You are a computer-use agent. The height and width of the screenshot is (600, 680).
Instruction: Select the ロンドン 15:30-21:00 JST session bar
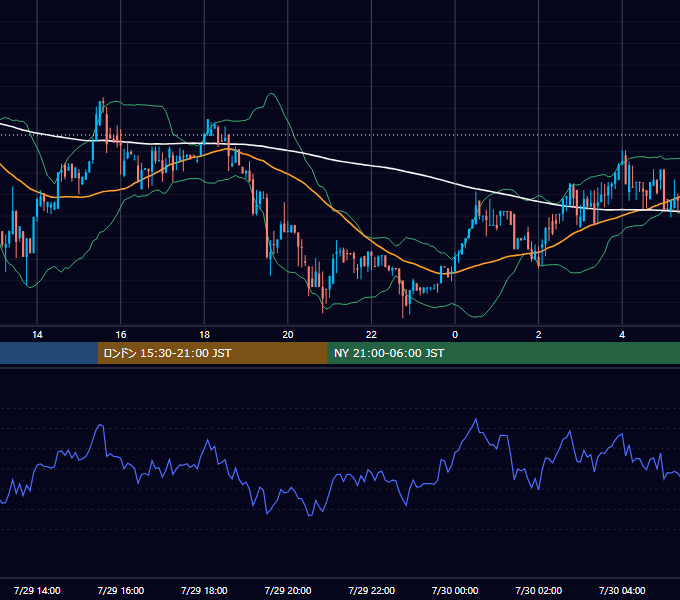tap(212, 353)
